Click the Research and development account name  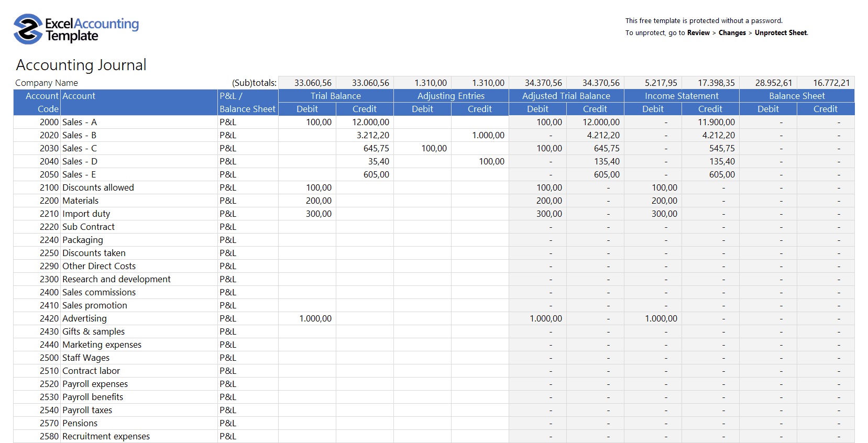116,279
